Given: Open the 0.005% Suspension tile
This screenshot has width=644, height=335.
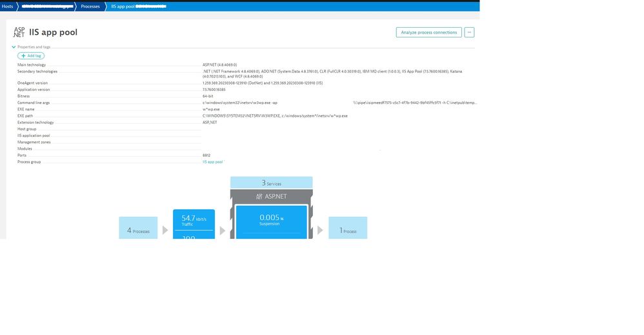Looking at the screenshot, I should point(270,219).
